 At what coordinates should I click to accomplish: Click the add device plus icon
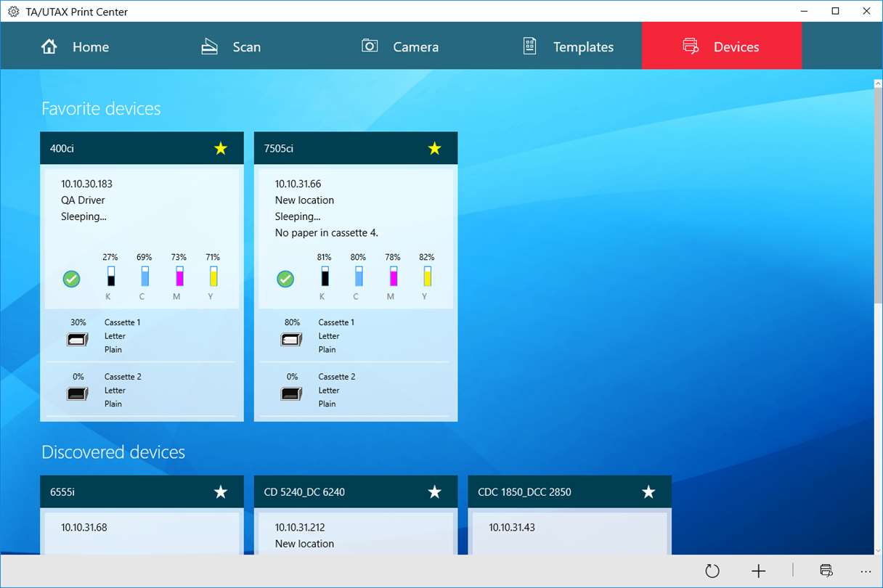(758, 571)
